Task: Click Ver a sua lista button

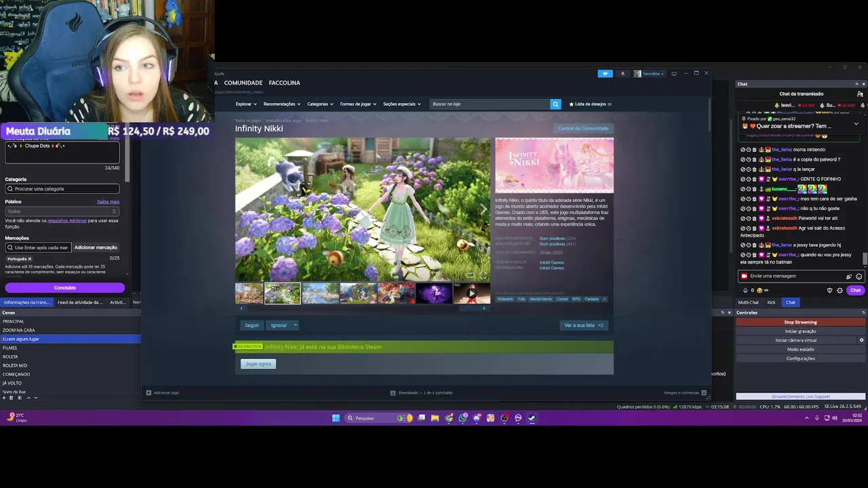Action: click(583, 325)
